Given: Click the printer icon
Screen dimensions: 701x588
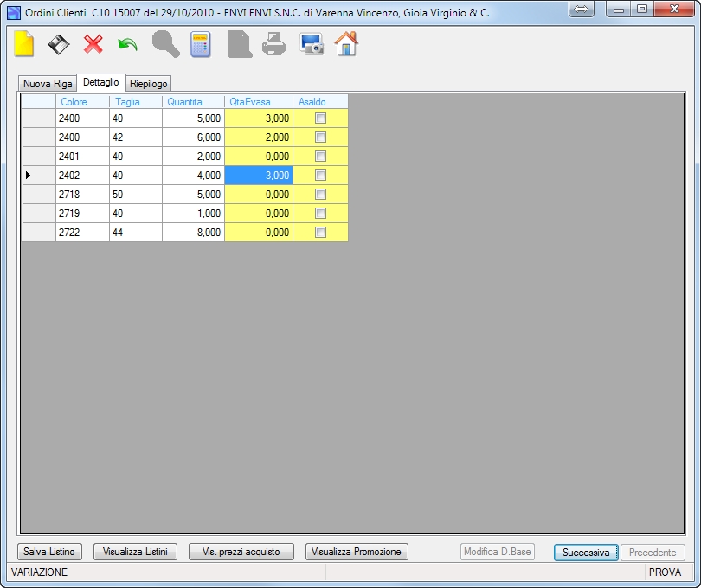Looking at the screenshot, I should [273, 44].
